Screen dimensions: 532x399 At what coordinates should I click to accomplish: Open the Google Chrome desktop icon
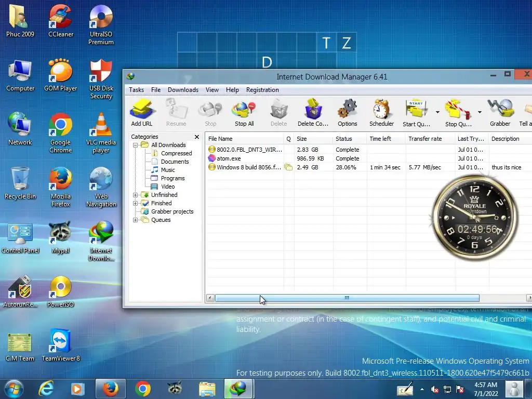(x=60, y=132)
